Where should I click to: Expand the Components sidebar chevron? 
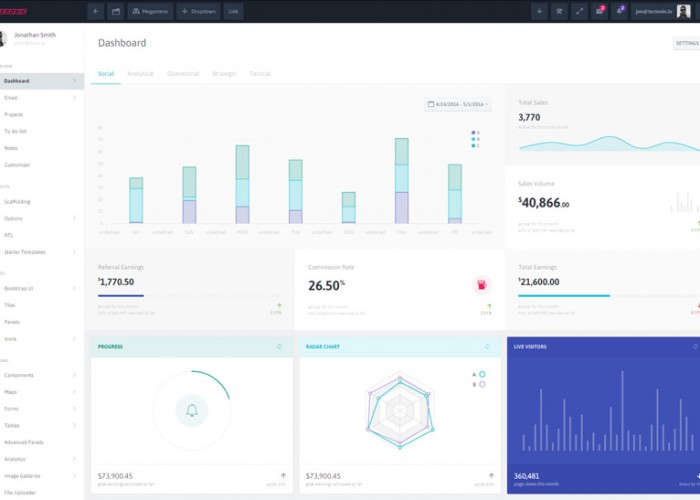point(74,375)
